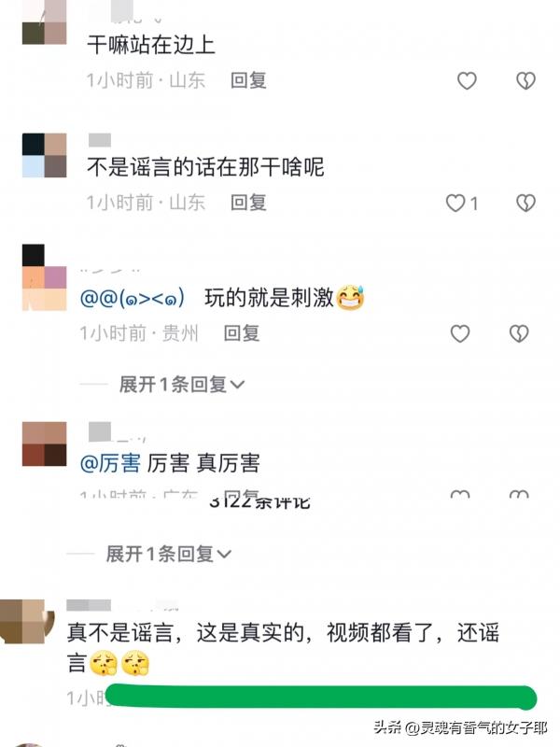Open avatar of '不是谣言的话在那干啥呢' commenter
This screenshot has width=560, height=747.
pyautogui.click(x=44, y=155)
